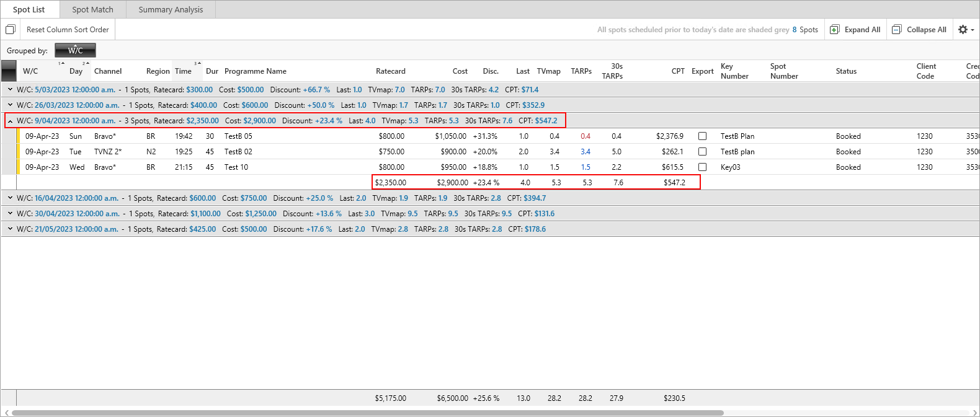This screenshot has height=417, width=980.
Task: Select the TestB 05 programme name cell
Action: point(238,136)
